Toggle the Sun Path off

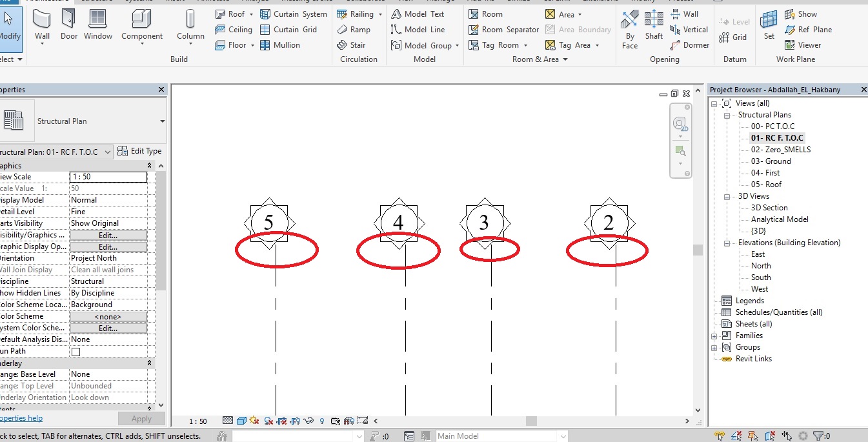click(253, 420)
